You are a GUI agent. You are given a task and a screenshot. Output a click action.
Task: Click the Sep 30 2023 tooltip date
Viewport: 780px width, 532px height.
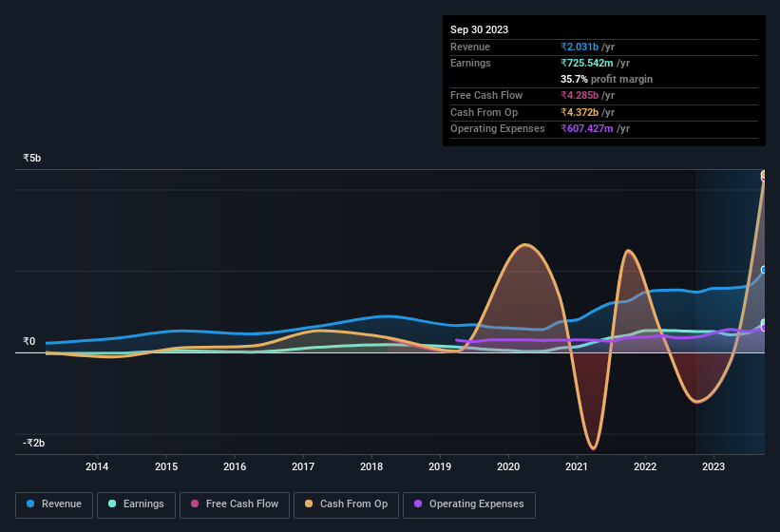[479, 29]
